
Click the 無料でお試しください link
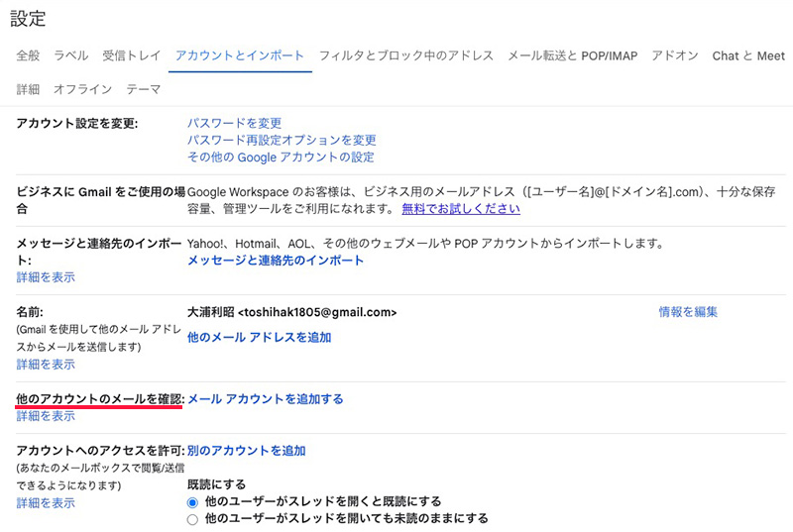[x=461, y=209]
